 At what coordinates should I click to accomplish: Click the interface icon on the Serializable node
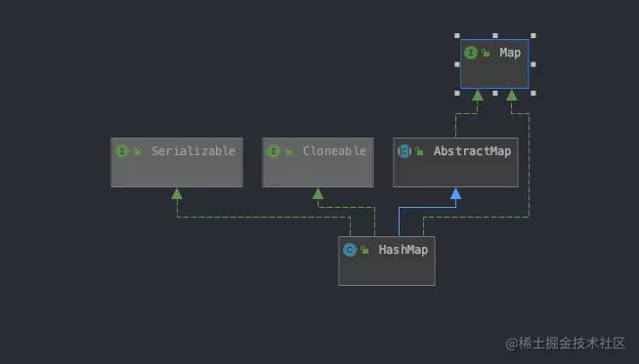122,151
